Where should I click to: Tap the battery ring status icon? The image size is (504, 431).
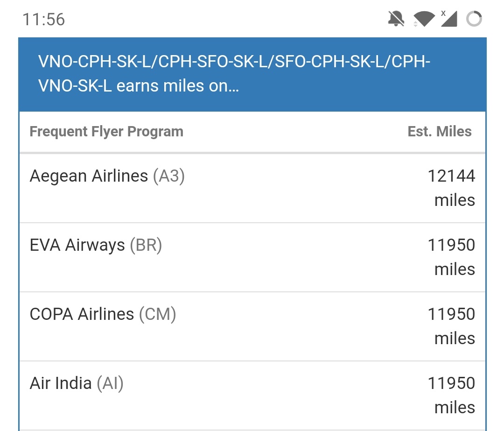coord(474,19)
